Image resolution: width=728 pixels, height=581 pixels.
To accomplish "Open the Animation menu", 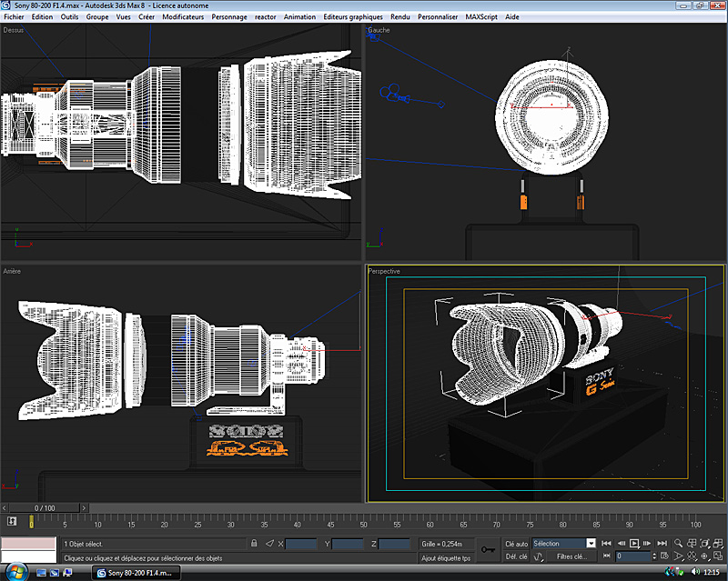I will (x=299, y=16).
